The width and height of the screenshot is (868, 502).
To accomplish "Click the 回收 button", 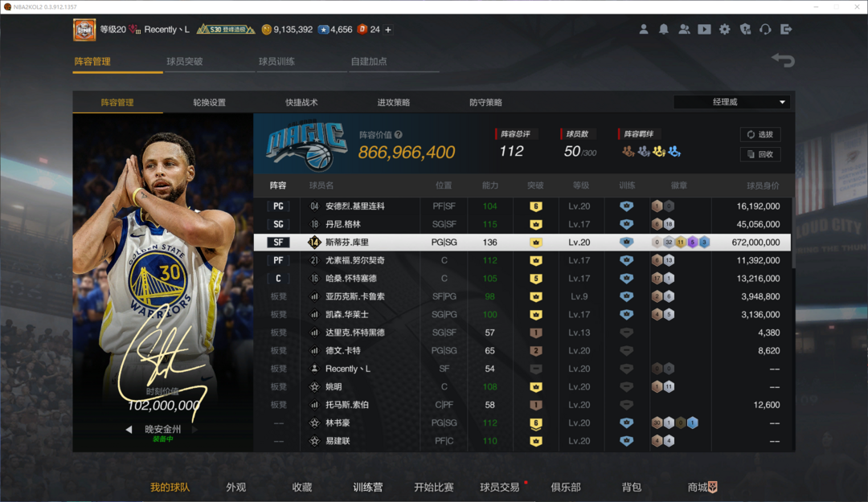I will coord(760,154).
